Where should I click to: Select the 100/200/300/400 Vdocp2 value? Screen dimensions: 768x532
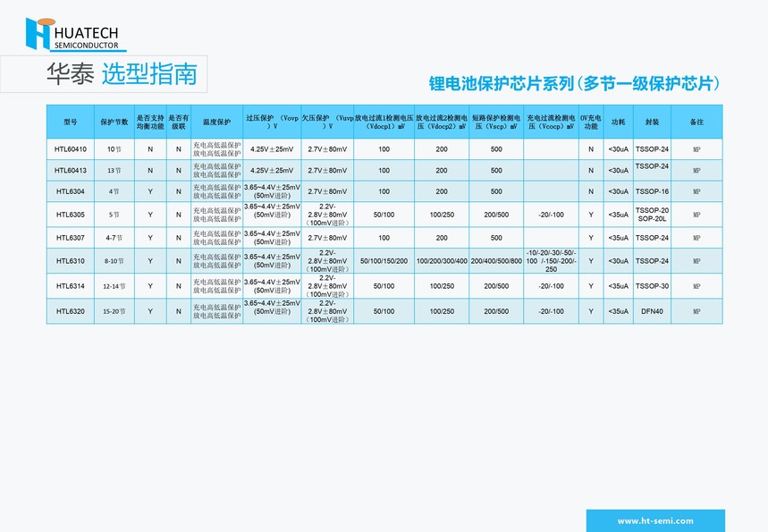[x=442, y=261]
